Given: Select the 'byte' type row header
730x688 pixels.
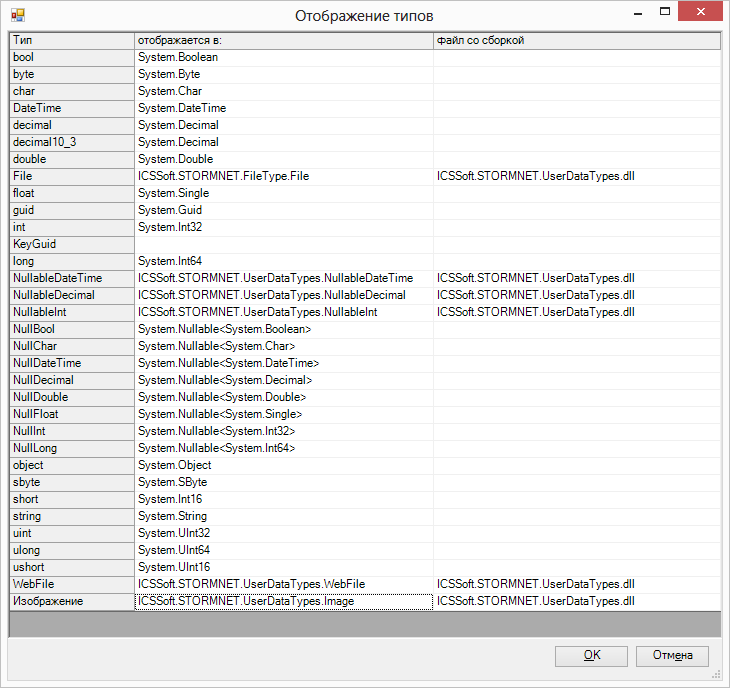Looking at the screenshot, I should 72,74.
